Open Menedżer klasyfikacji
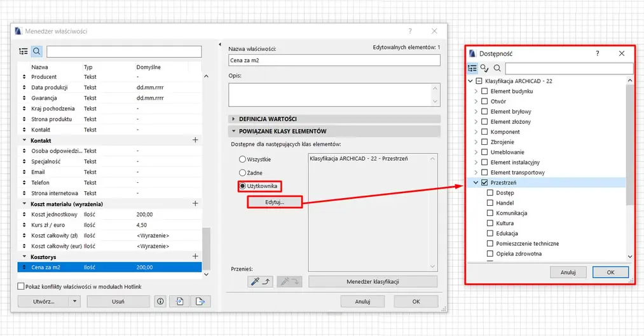644x336 pixels. click(373, 281)
